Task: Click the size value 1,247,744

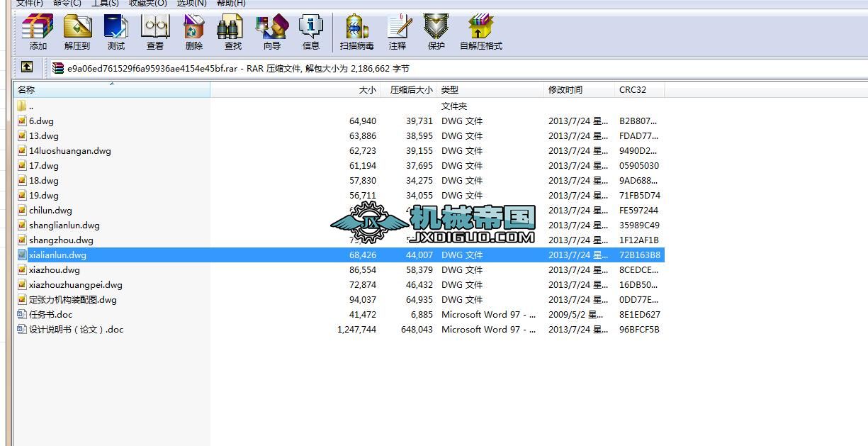Action: (357, 329)
